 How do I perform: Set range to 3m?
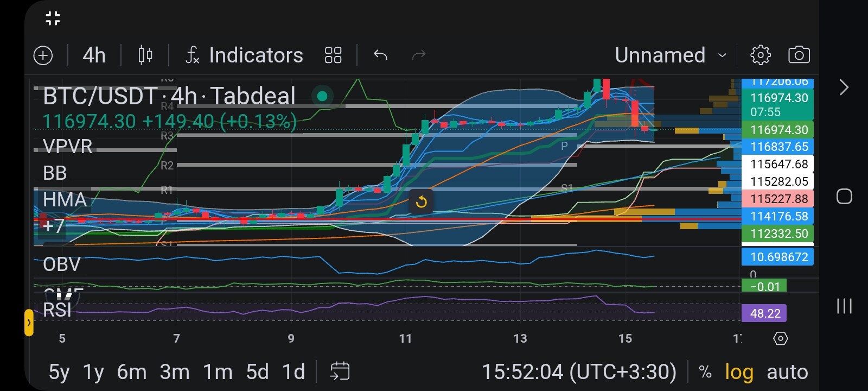(x=175, y=372)
